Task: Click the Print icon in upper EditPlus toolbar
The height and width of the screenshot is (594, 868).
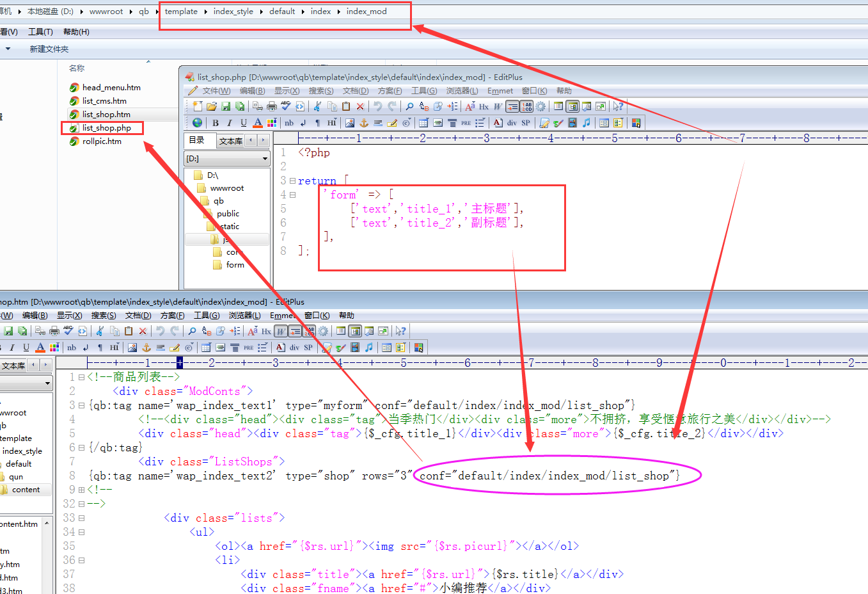Action: pyautogui.click(x=272, y=106)
